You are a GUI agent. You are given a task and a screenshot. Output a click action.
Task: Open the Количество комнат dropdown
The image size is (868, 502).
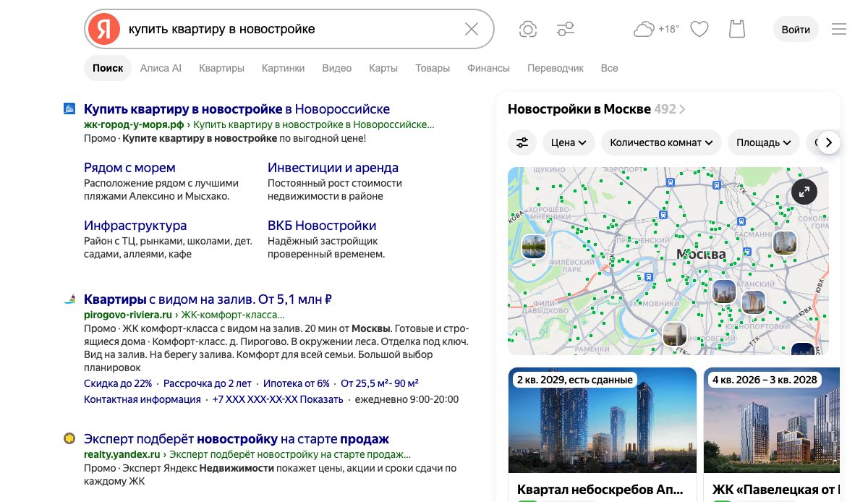pos(661,142)
